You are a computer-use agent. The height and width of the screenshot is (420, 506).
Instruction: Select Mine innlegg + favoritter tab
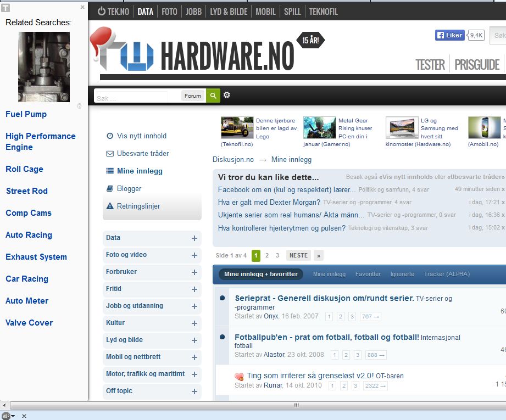point(261,274)
